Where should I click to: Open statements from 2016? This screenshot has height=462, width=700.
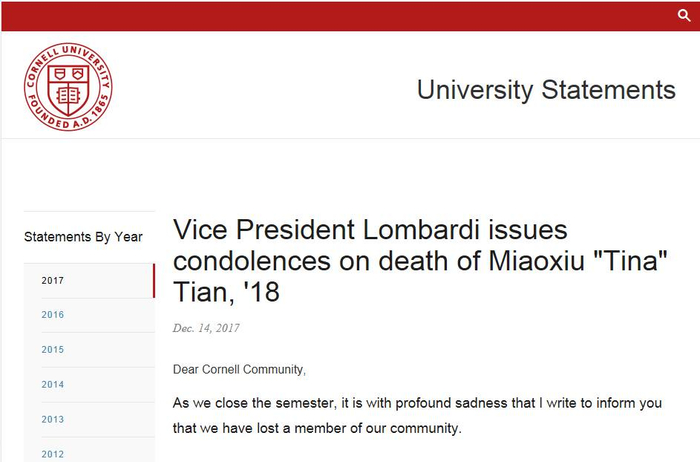click(x=53, y=315)
